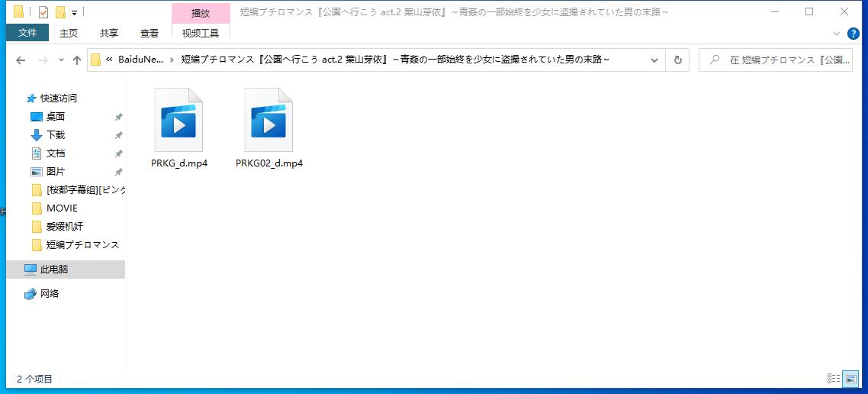This screenshot has height=394, width=868.
Task: Open 下载 in the sidebar
Action: click(56, 134)
